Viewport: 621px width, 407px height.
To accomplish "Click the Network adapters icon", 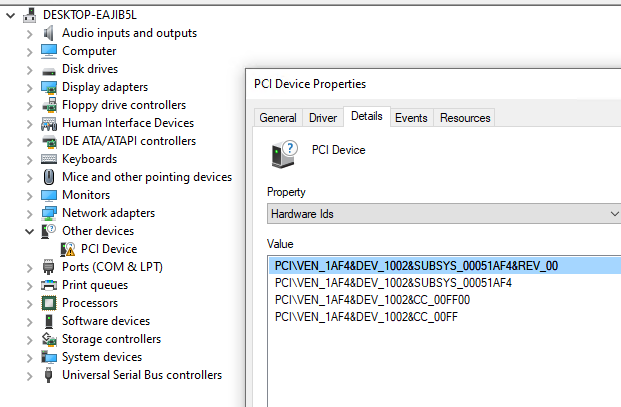I will click(x=49, y=213).
